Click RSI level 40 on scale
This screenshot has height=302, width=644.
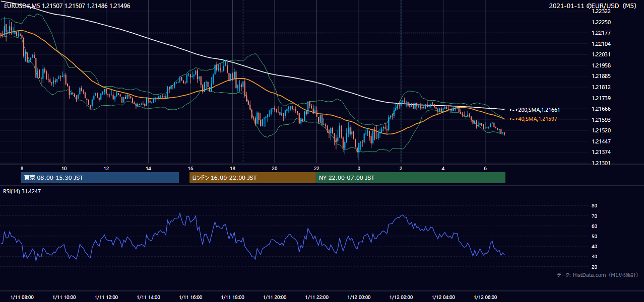(x=594, y=247)
